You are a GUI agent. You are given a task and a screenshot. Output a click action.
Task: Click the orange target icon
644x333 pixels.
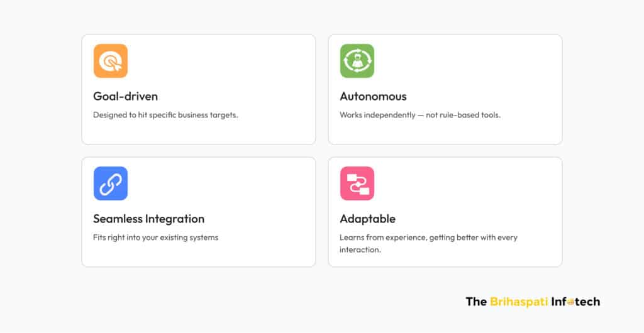[x=111, y=61]
